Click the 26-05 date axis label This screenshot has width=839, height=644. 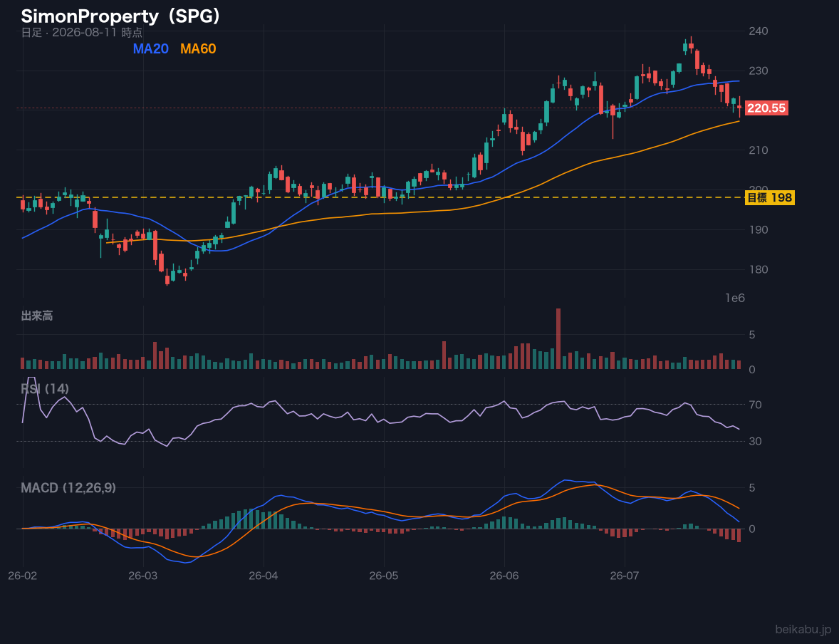(x=384, y=576)
